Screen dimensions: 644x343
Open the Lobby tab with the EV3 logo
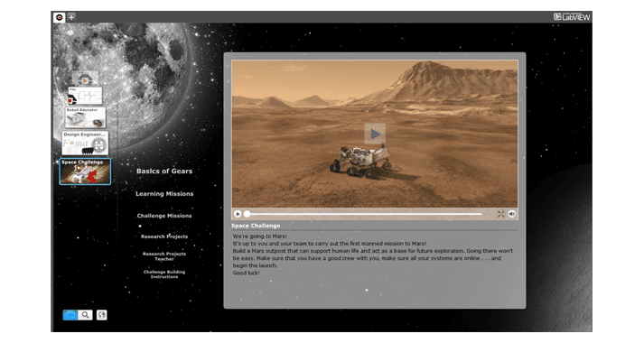coord(59,17)
